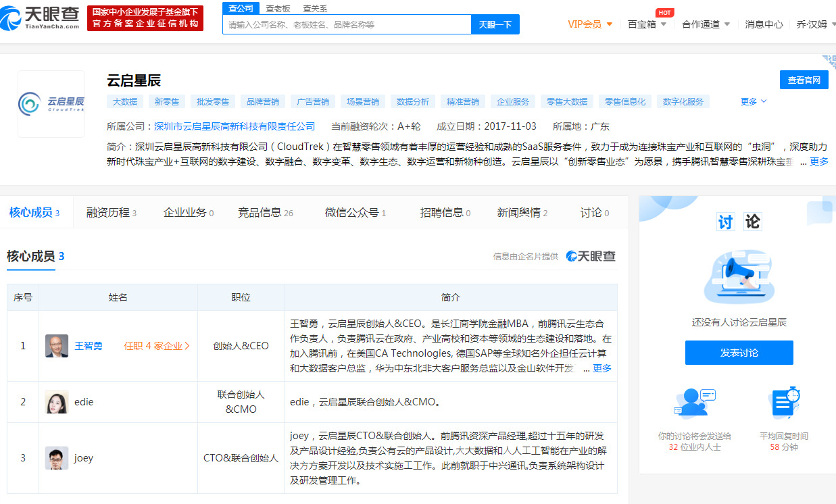This screenshot has width=836, height=504.
Task: Open 任职 4 家企业 link
Action: coord(157,346)
